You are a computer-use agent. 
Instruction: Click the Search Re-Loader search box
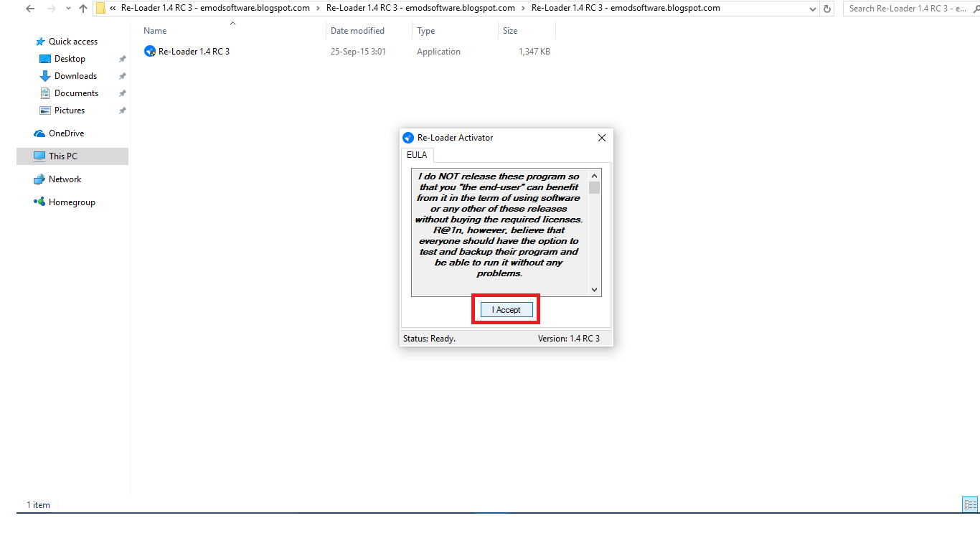pyautogui.click(x=911, y=9)
